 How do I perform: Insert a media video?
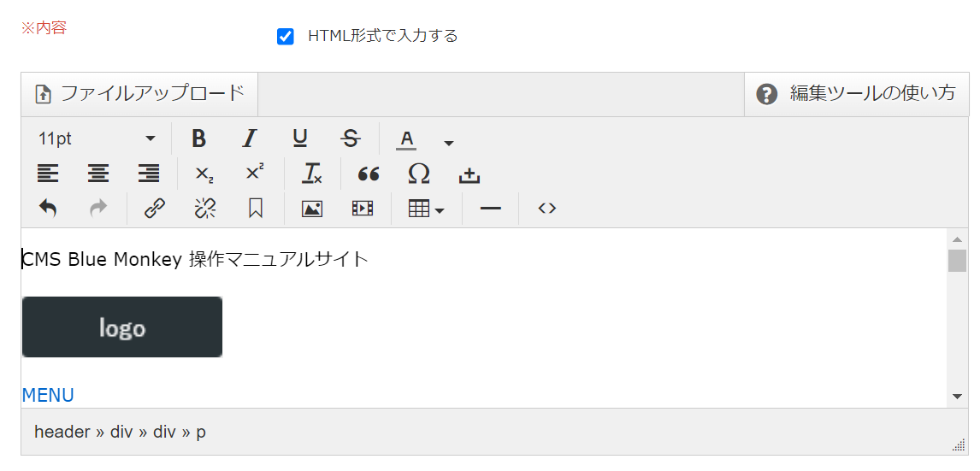tap(363, 209)
